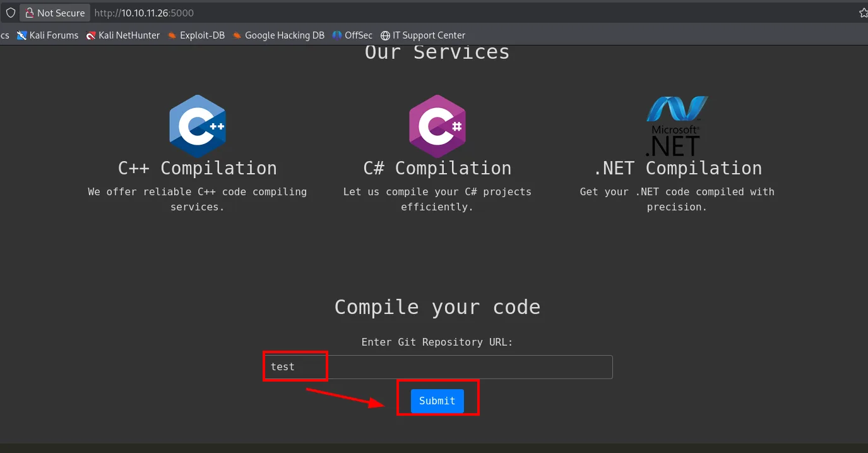
Task: Click the blue Submit button
Action: [x=437, y=401]
